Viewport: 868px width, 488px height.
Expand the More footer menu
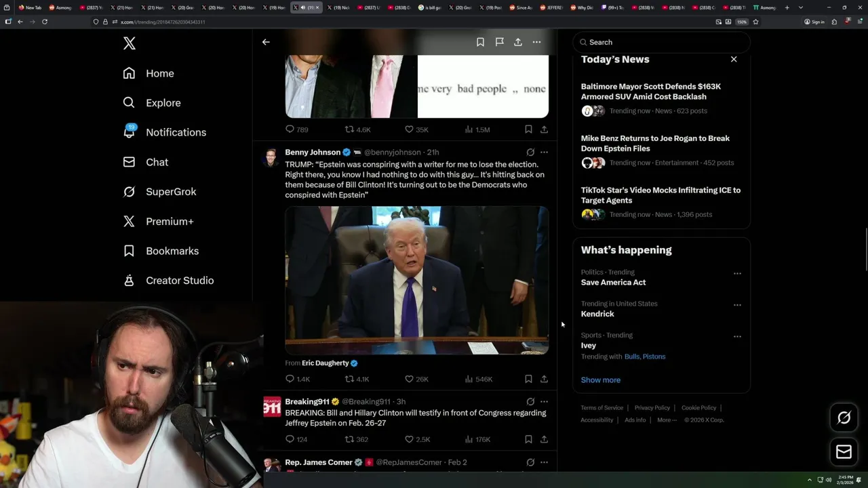pos(667,420)
